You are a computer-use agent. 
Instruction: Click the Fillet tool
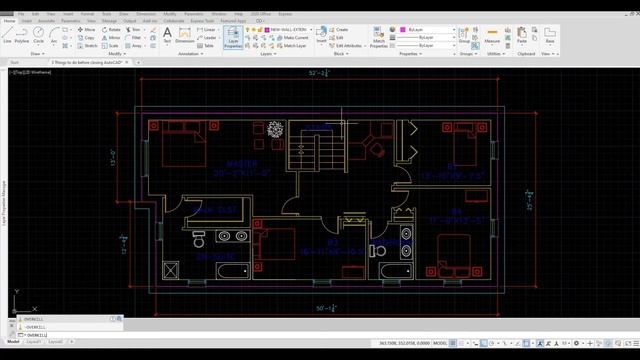tap(133, 38)
